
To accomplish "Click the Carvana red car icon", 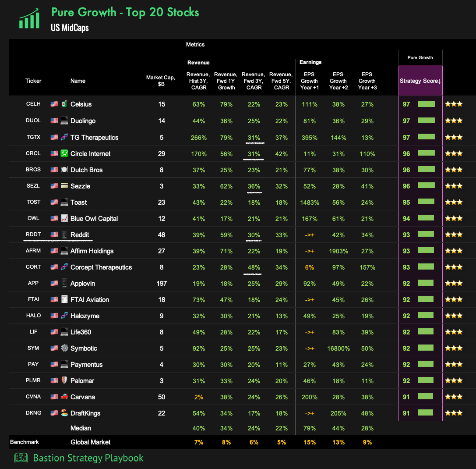I will [x=64, y=396].
